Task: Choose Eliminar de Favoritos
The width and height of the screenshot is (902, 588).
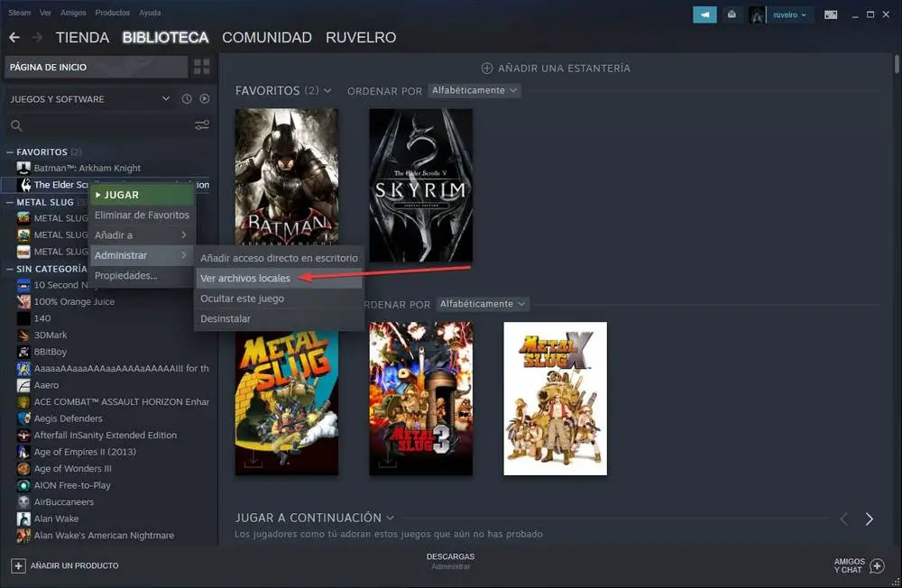Action: pos(143,216)
